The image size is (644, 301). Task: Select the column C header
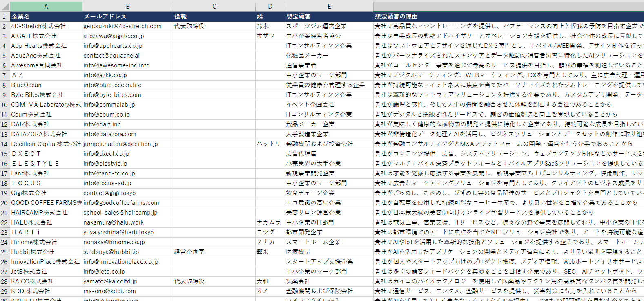(214, 7)
